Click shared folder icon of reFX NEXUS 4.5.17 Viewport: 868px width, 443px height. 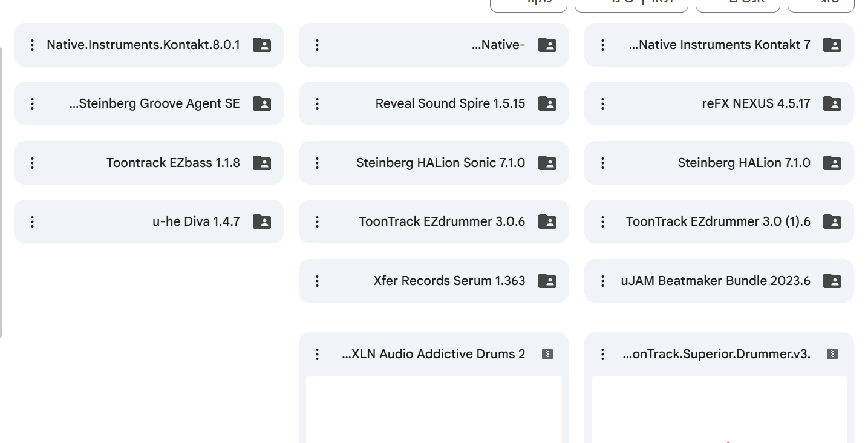pos(832,103)
